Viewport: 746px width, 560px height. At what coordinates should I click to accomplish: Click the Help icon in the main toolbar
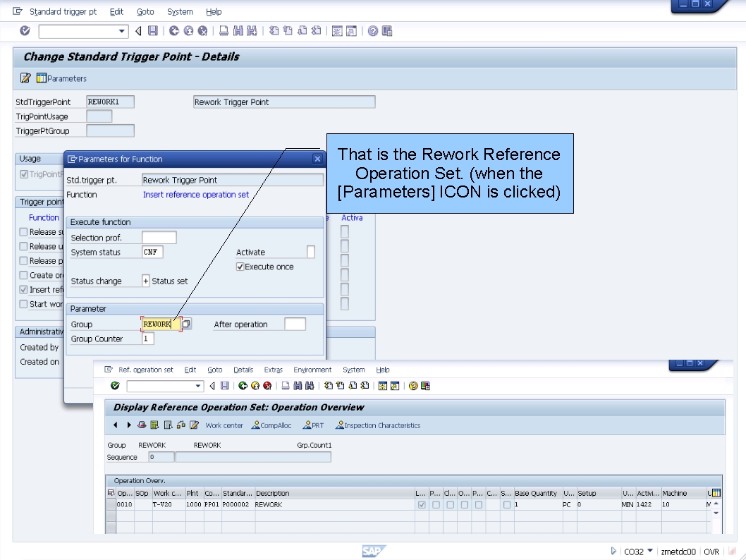pyautogui.click(x=374, y=31)
